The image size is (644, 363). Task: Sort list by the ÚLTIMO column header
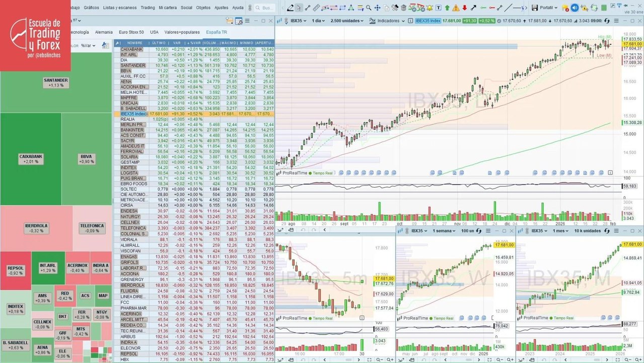[159, 43]
